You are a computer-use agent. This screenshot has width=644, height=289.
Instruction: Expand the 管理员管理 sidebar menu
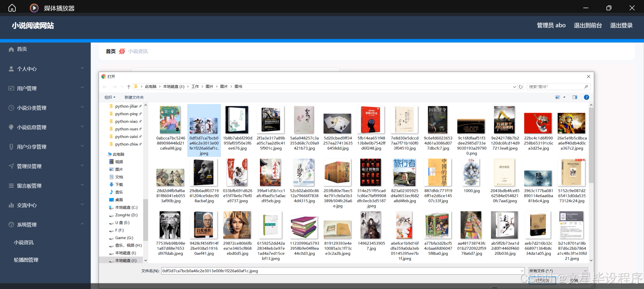[x=45, y=166]
